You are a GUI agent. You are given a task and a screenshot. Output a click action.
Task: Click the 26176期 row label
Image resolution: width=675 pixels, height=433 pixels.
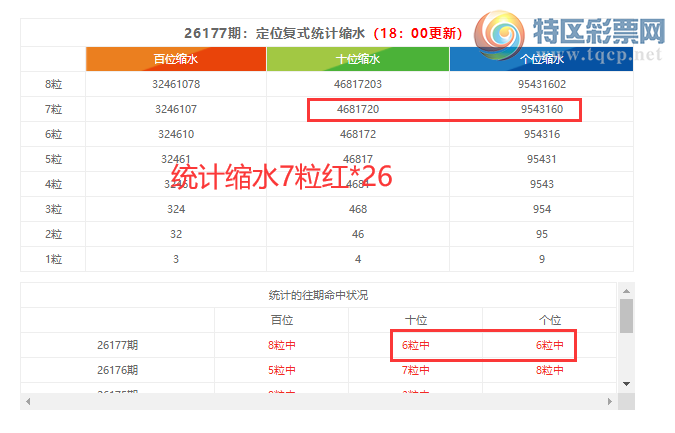(118, 370)
